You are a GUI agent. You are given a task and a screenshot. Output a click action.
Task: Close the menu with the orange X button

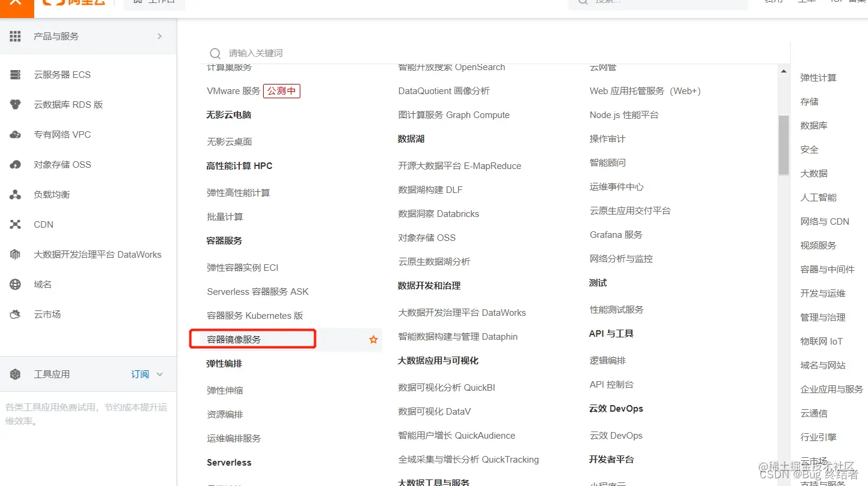click(16, 5)
